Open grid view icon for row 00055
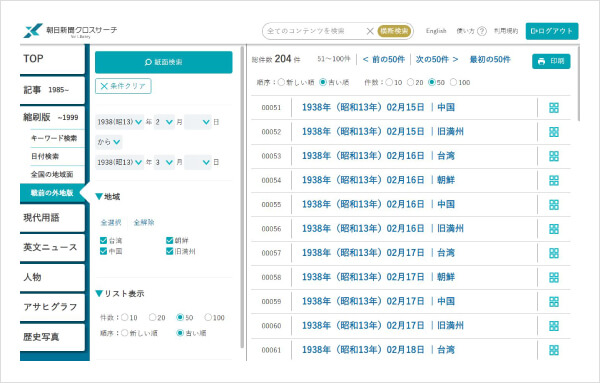This screenshot has height=383, width=600. [554, 205]
